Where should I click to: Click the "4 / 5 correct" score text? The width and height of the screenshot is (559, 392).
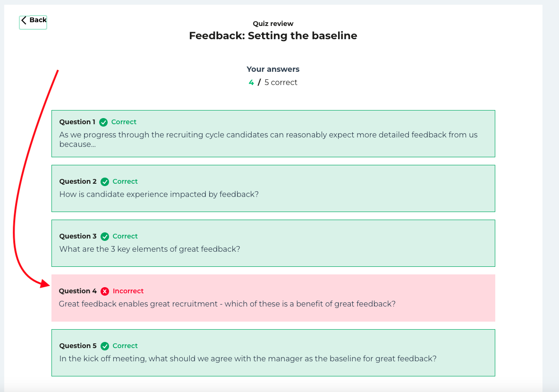tap(273, 83)
